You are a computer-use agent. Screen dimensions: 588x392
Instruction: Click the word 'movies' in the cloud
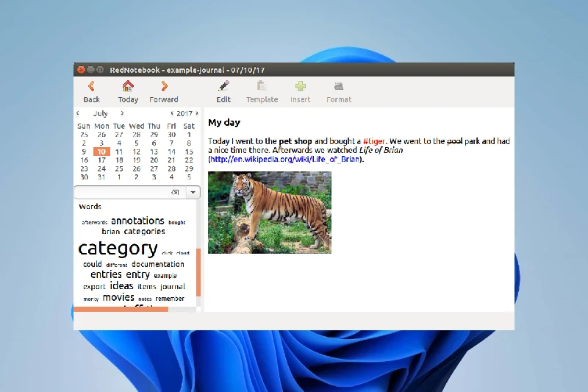tap(118, 297)
